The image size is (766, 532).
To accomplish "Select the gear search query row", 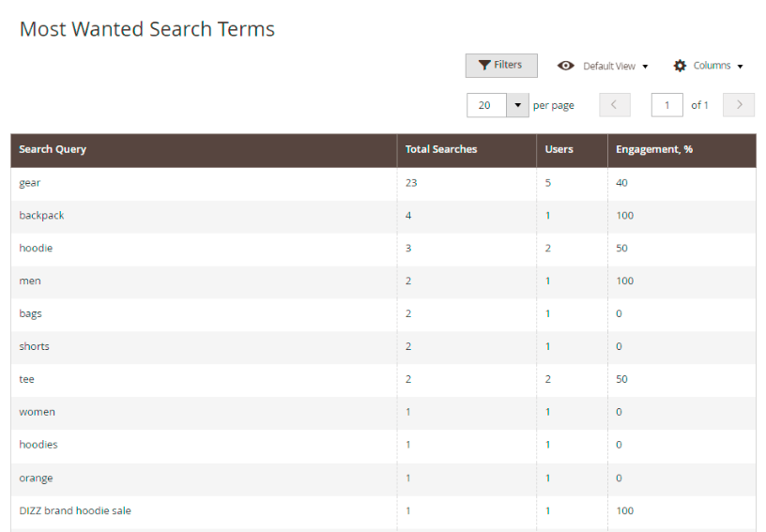I will click(30, 183).
